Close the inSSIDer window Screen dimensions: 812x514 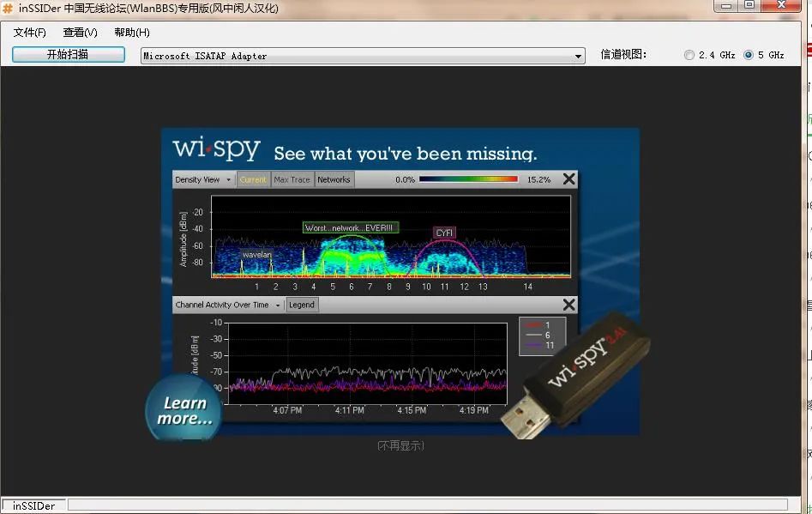pos(781,6)
